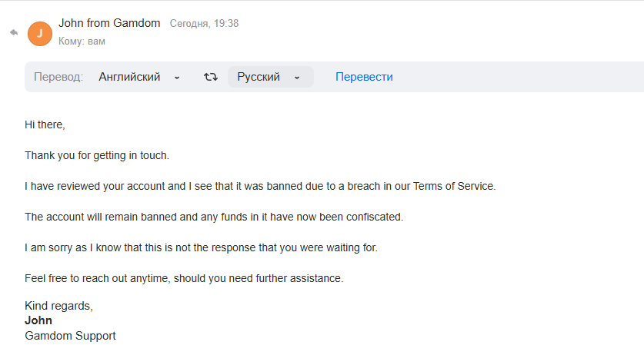Click the Gamdom Support signature text
644x345 pixels.
70,336
